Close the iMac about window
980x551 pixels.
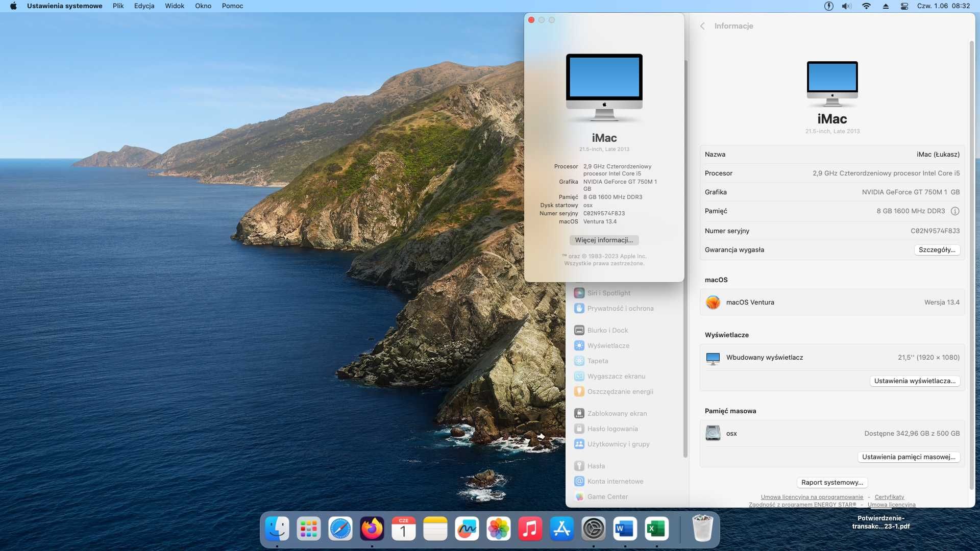pyautogui.click(x=531, y=20)
